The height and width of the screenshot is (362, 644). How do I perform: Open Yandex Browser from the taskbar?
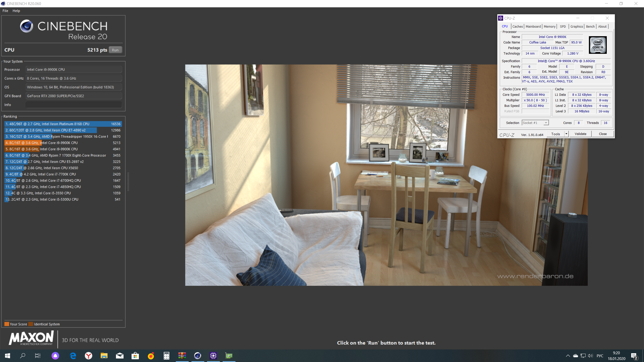pos(89,355)
